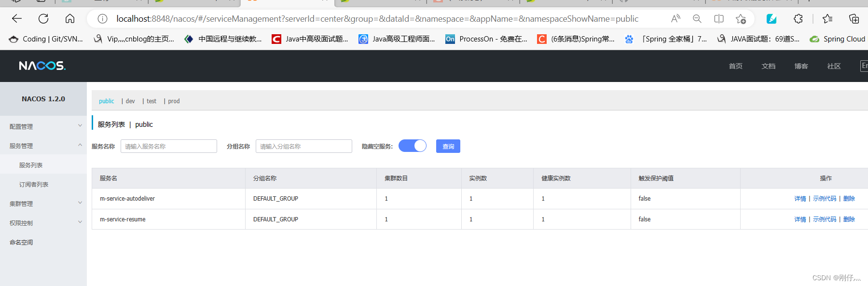Click the NACOS 1.2.0 version label
Screen dimensions: 868x286
point(43,99)
